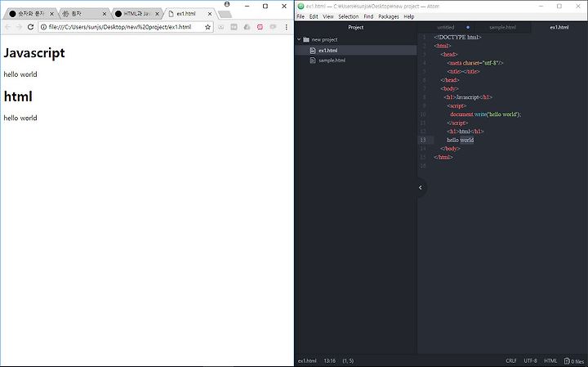Viewport: 588px width, 367px height.
Task: Click the red extension icon in Chrome toolbar
Action: (260, 27)
